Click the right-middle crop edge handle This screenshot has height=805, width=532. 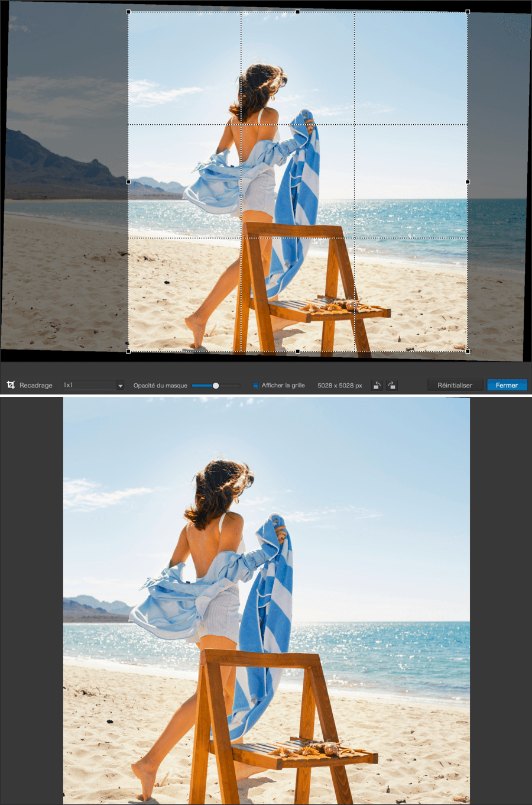[x=468, y=182]
